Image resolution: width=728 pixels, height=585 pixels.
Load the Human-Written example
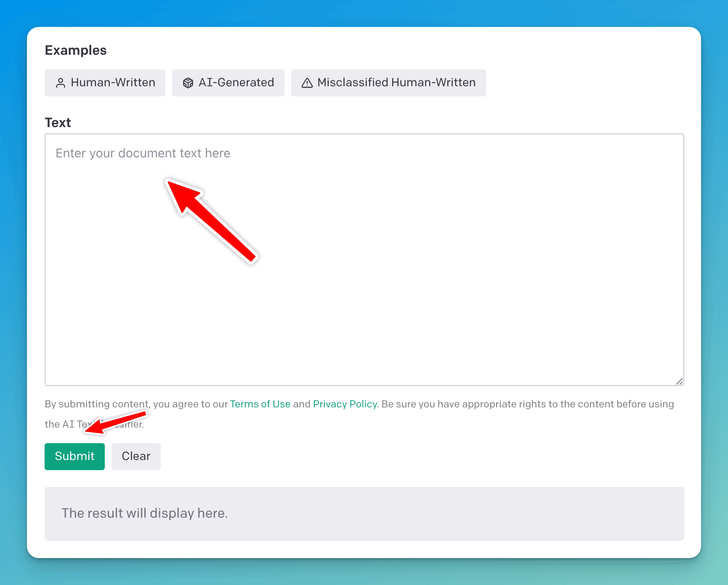(x=105, y=83)
